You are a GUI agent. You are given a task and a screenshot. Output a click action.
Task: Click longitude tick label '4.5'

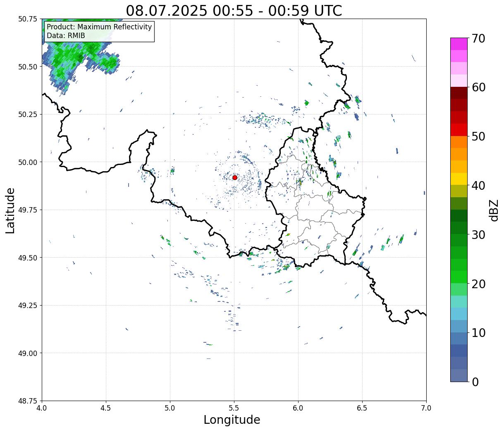(106, 408)
